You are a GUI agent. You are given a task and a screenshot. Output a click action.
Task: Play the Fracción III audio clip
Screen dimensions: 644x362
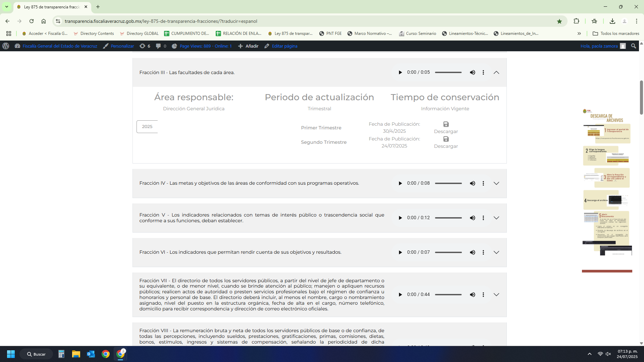pos(400,72)
